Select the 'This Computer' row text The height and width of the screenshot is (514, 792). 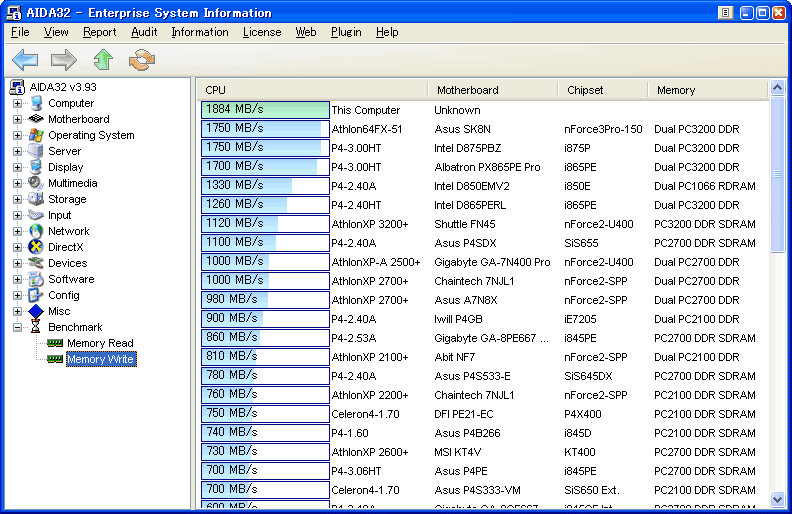366,110
